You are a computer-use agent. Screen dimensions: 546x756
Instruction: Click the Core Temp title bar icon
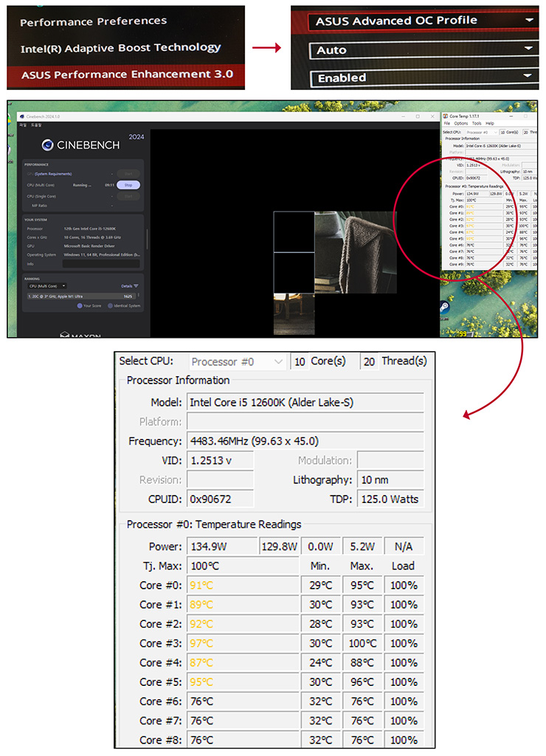pyautogui.click(x=445, y=116)
